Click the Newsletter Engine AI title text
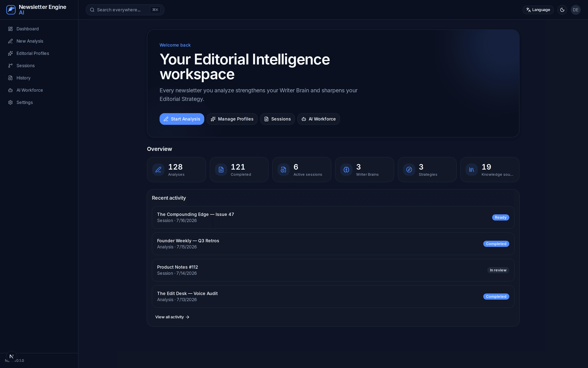The width and height of the screenshot is (588, 368). 43,10
